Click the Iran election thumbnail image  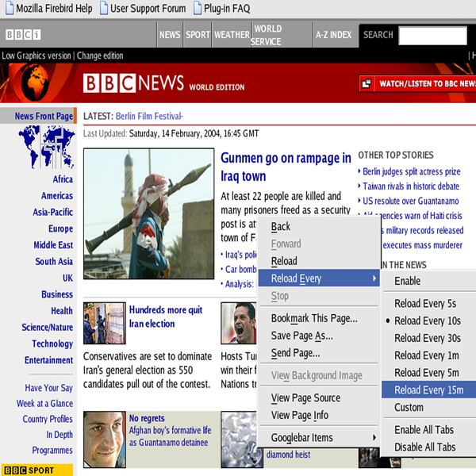coord(105,323)
